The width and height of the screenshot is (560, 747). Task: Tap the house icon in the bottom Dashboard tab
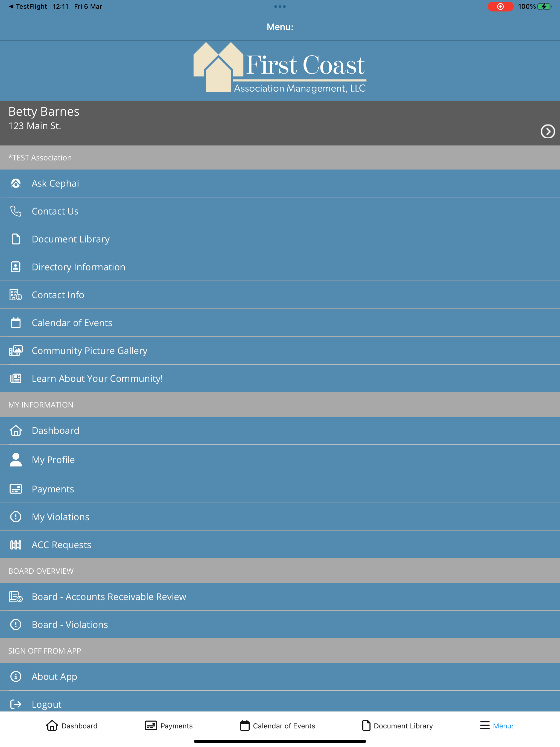coord(52,725)
